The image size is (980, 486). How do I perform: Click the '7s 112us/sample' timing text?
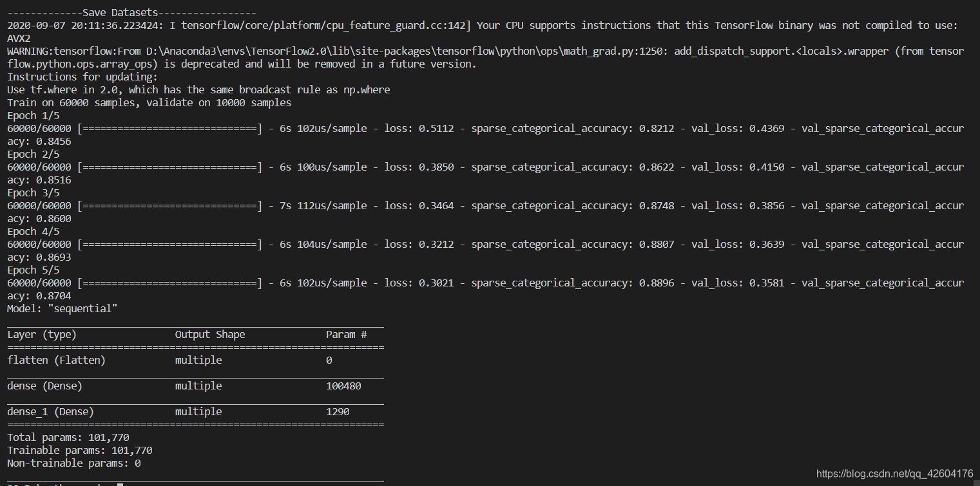323,206
